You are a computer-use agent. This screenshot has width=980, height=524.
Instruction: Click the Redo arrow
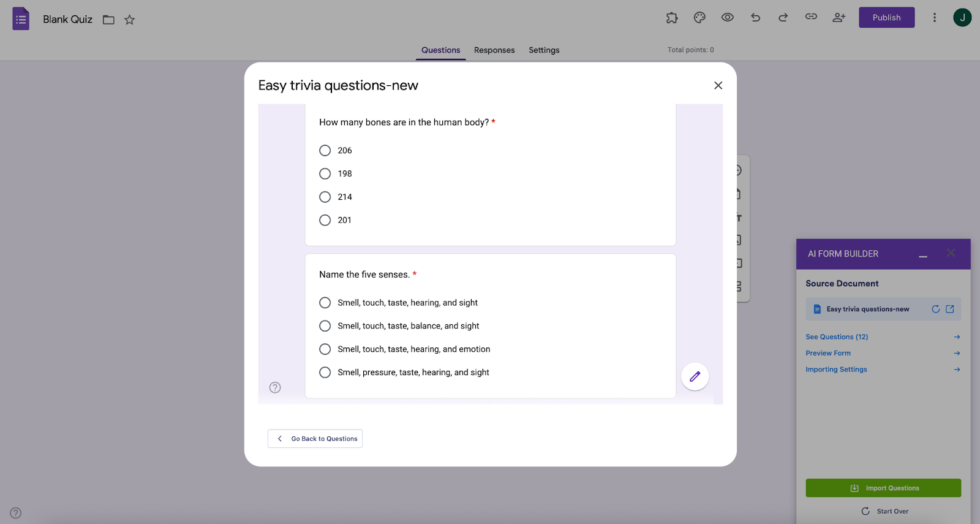(x=783, y=17)
